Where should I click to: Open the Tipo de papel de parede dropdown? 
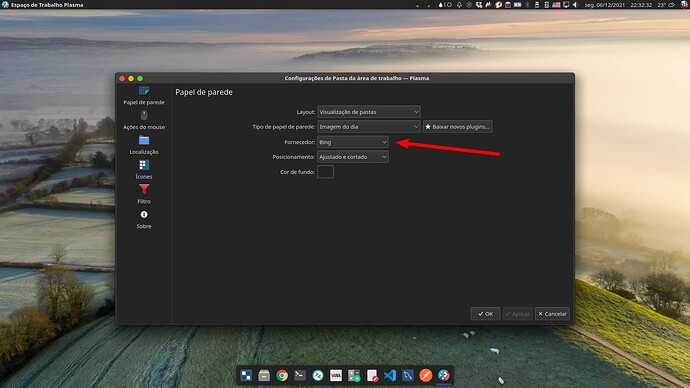point(369,127)
